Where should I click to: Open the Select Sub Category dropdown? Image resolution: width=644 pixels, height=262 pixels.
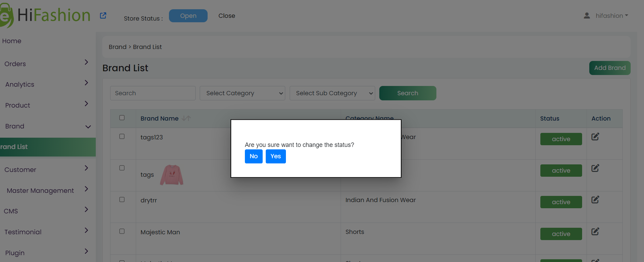point(332,93)
